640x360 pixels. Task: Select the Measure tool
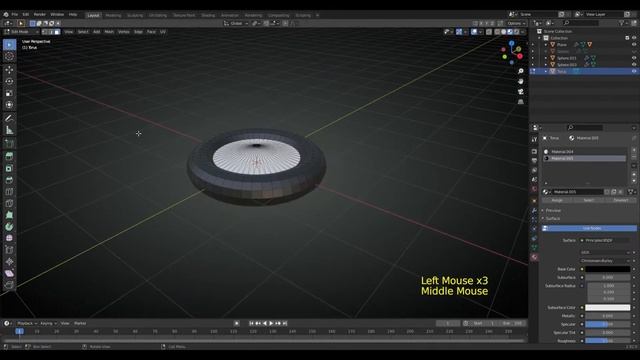click(x=9, y=130)
